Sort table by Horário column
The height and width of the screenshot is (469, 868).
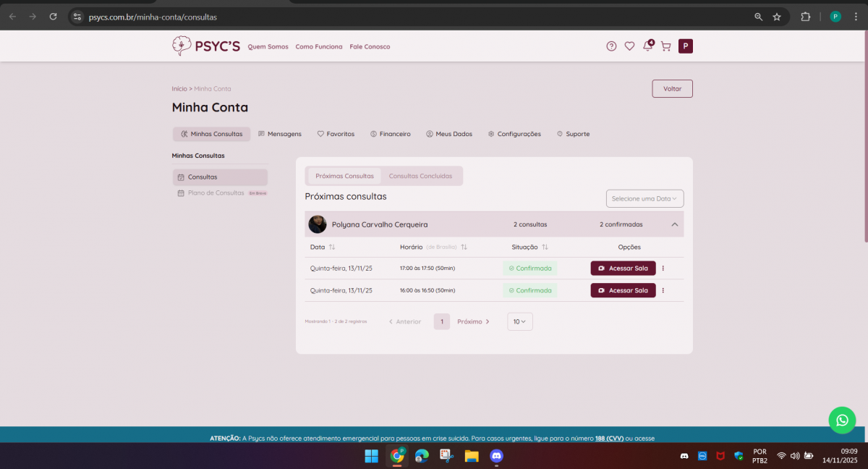pos(464,247)
